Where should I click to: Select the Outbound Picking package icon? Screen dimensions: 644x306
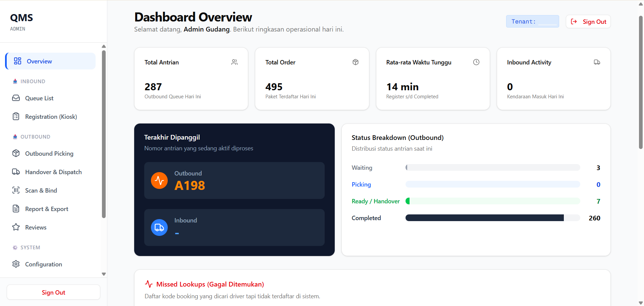(16, 153)
